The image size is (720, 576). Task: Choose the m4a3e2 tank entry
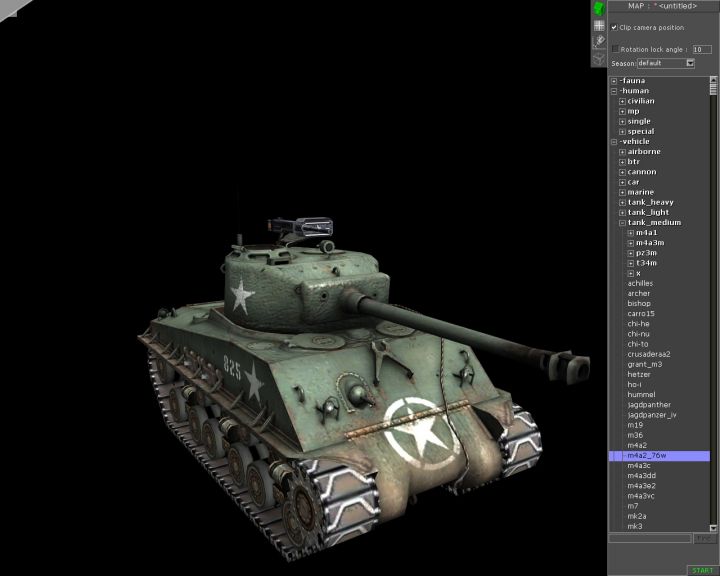pyautogui.click(x=641, y=486)
